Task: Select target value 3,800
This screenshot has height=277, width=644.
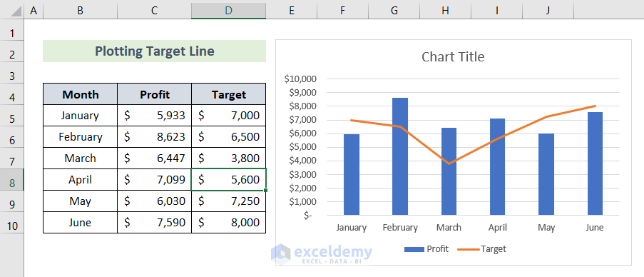Action: [x=229, y=158]
